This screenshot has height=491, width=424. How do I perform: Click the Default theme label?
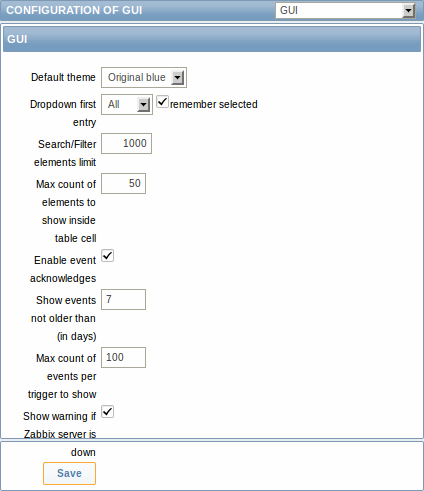click(x=63, y=77)
